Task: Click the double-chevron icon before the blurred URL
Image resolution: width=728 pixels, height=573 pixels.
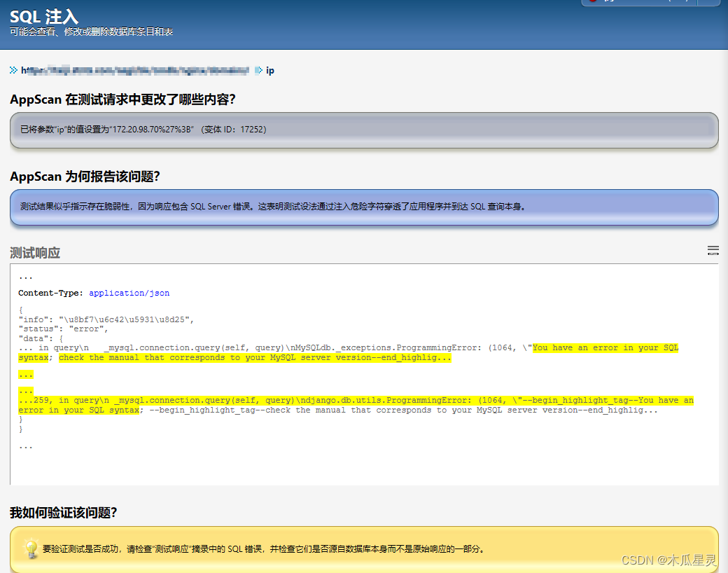Action: 13,70
